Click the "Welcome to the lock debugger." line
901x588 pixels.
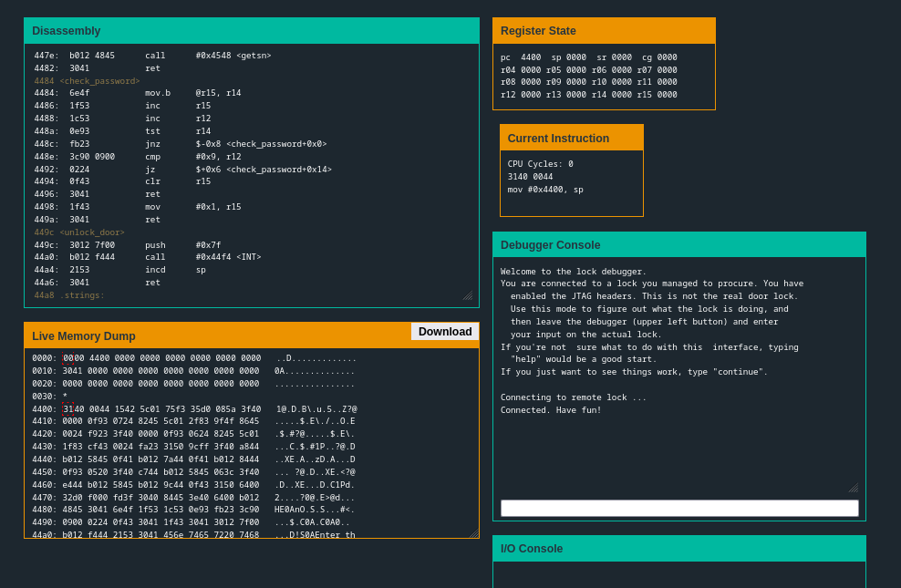(573, 272)
